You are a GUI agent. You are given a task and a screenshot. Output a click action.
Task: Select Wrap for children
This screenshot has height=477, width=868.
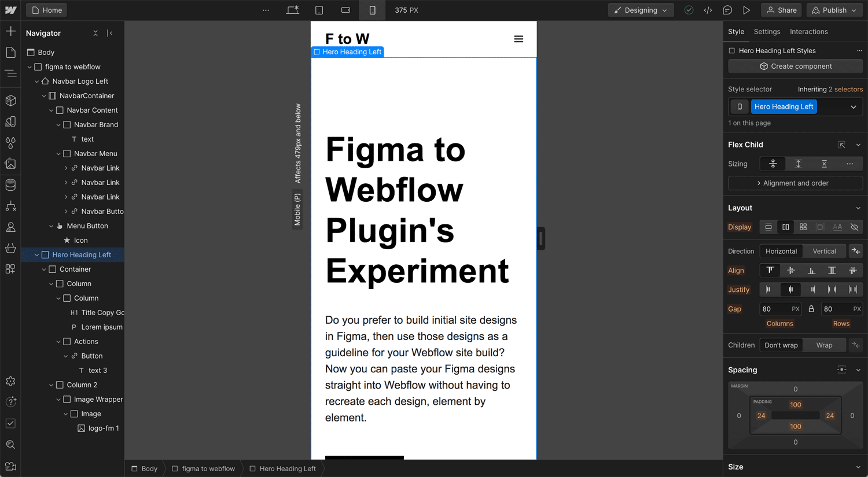[824, 345]
